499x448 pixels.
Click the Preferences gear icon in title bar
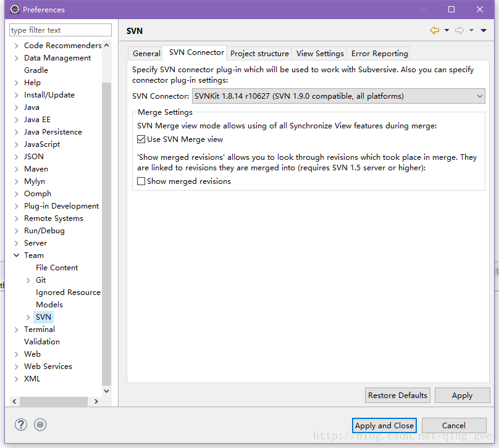[x=14, y=9]
